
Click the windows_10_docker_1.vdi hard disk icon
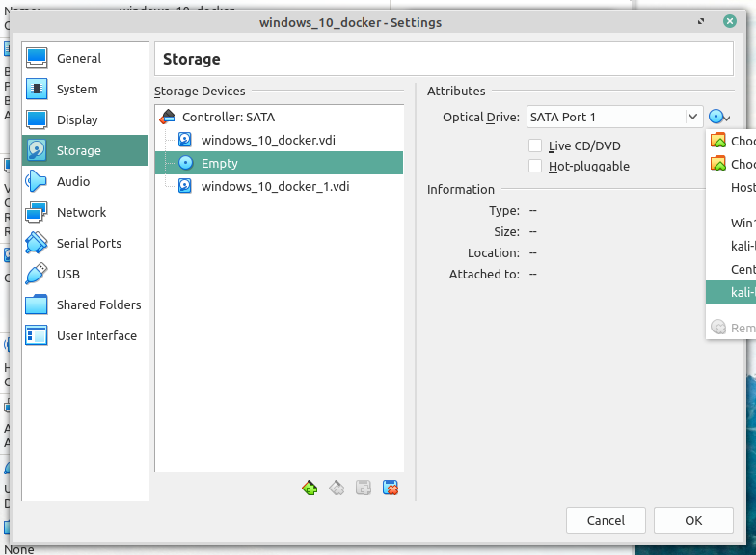click(185, 187)
